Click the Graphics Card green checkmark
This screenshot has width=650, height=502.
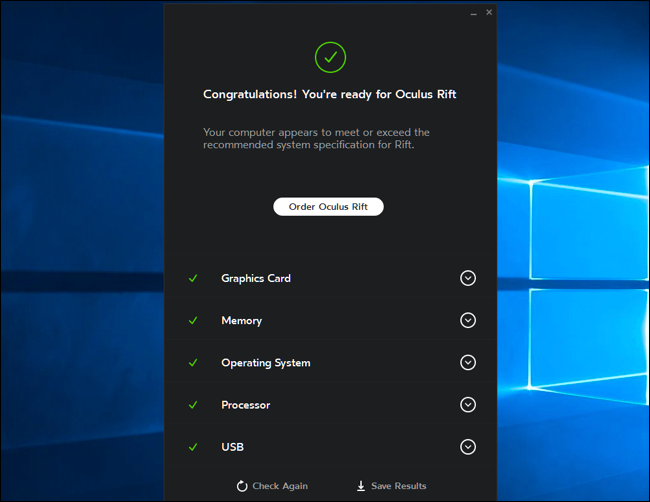(x=193, y=278)
